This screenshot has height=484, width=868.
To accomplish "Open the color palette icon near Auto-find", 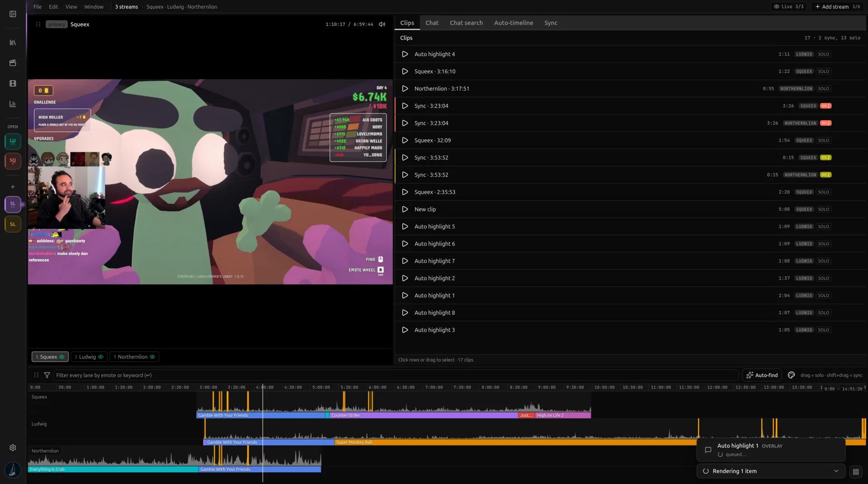I will point(791,375).
